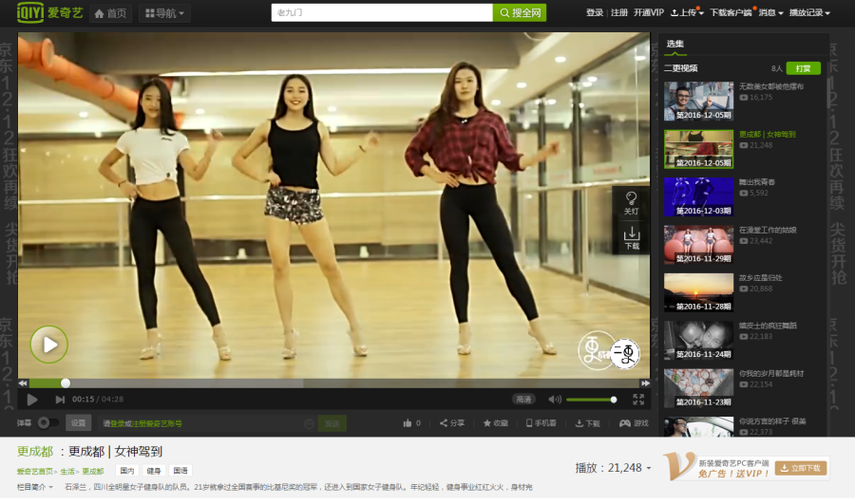Image resolution: width=855 pixels, height=504 pixels.
Task: Click the 关灯 lights-off icon
Action: [x=631, y=203]
